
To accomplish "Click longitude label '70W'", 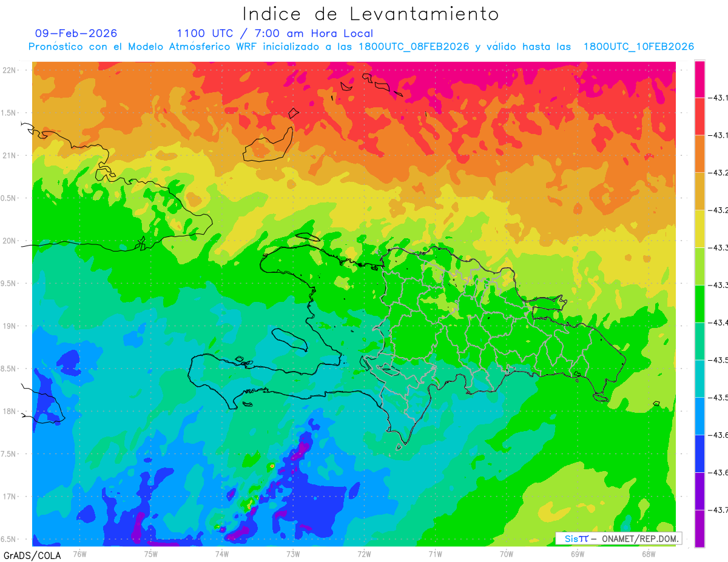I will click(507, 553).
